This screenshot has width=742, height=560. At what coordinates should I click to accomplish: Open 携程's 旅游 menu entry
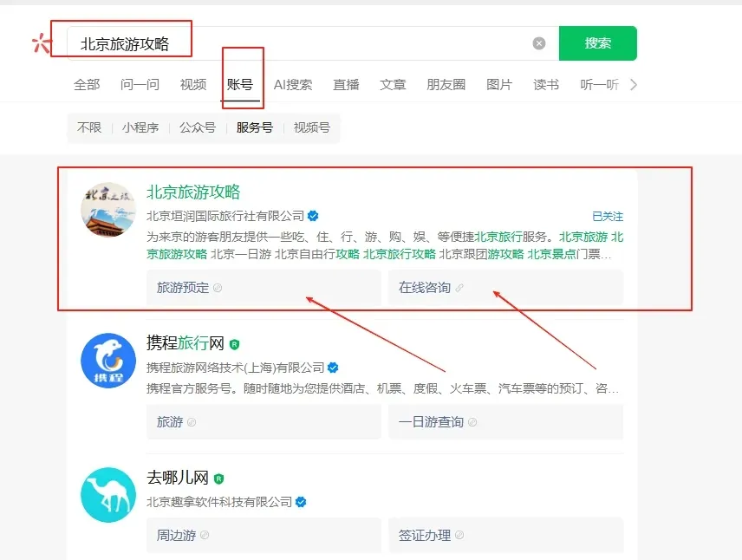click(264, 422)
